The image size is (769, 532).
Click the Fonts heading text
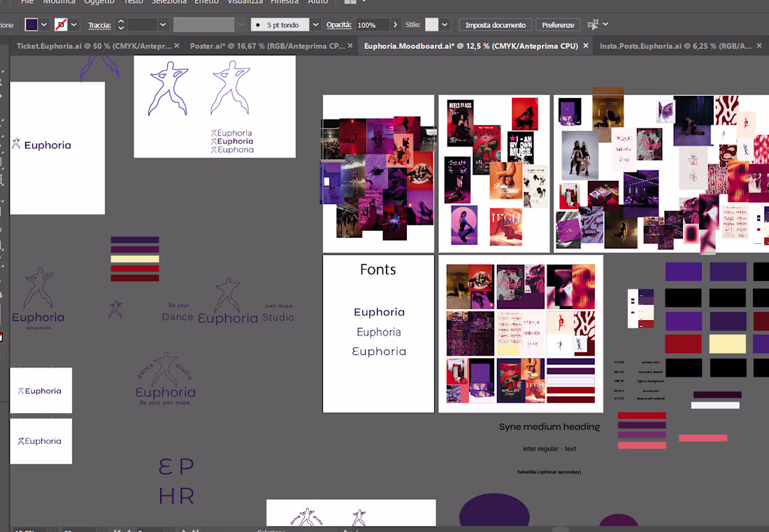tap(378, 270)
